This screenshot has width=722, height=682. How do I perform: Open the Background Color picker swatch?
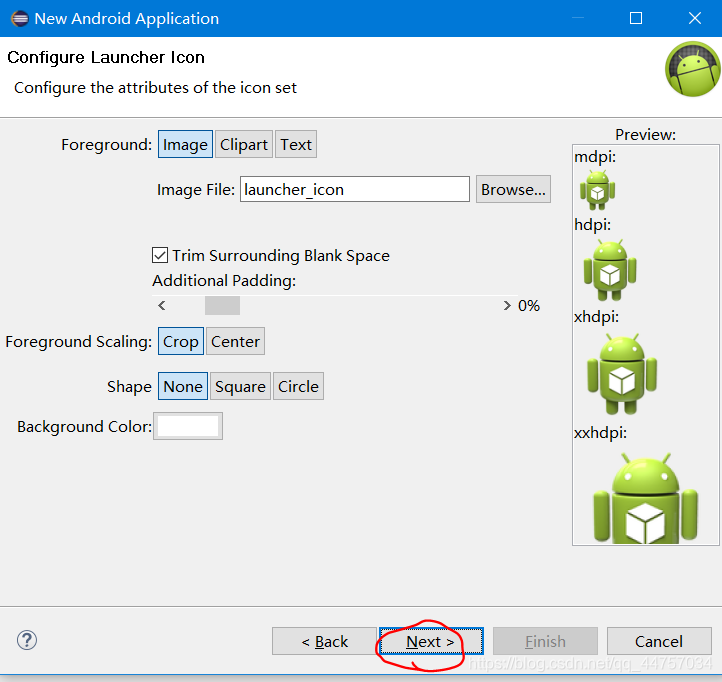click(x=188, y=426)
